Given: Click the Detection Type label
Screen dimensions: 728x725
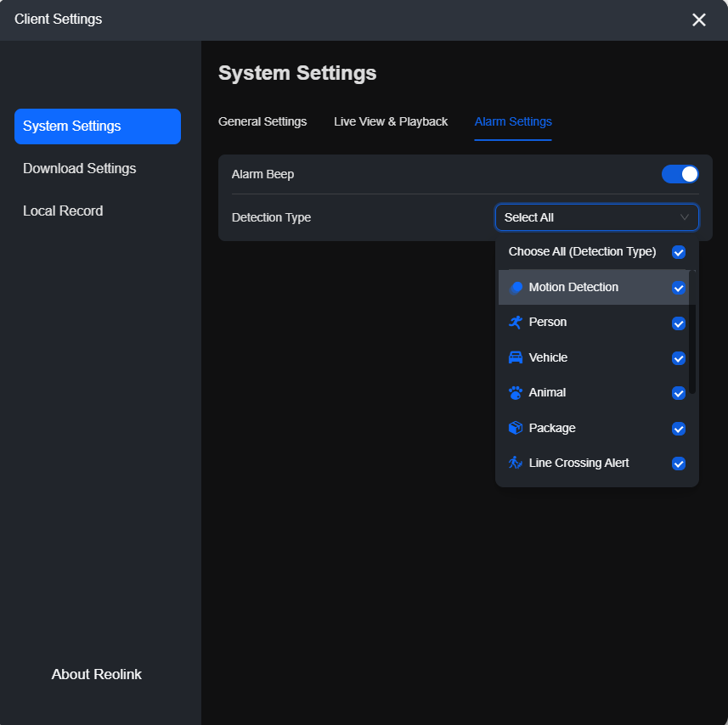Looking at the screenshot, I should coord(271,217).
